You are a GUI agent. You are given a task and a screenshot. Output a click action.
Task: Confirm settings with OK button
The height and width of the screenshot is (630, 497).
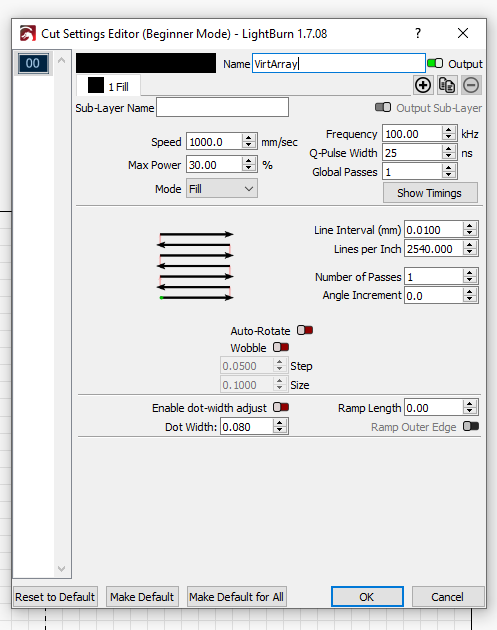point(367,597)
